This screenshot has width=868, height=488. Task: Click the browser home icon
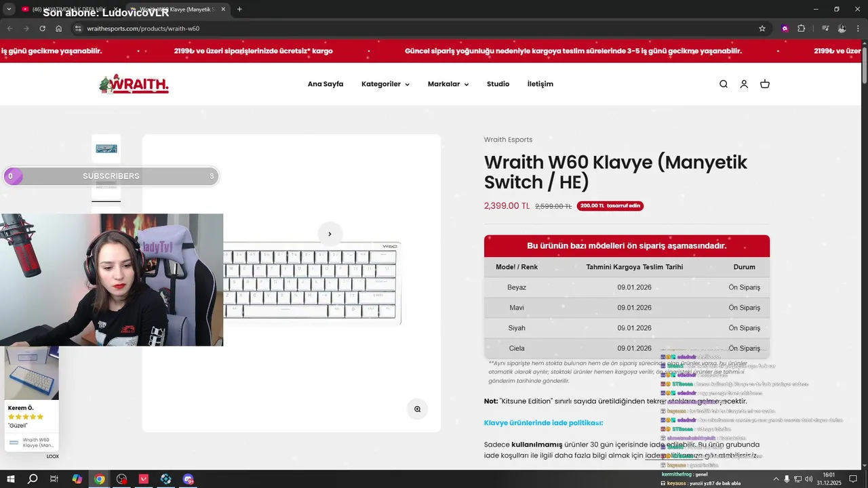[59, 28]
